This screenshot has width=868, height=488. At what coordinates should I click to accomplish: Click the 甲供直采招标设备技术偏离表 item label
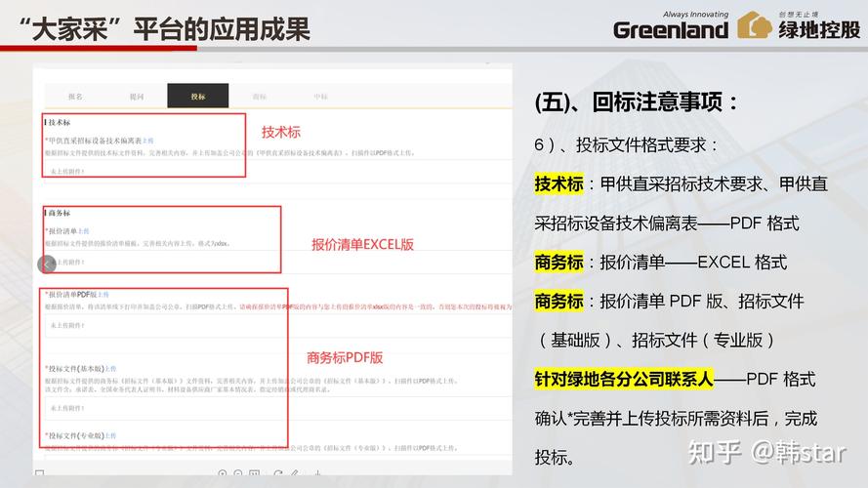95,141
